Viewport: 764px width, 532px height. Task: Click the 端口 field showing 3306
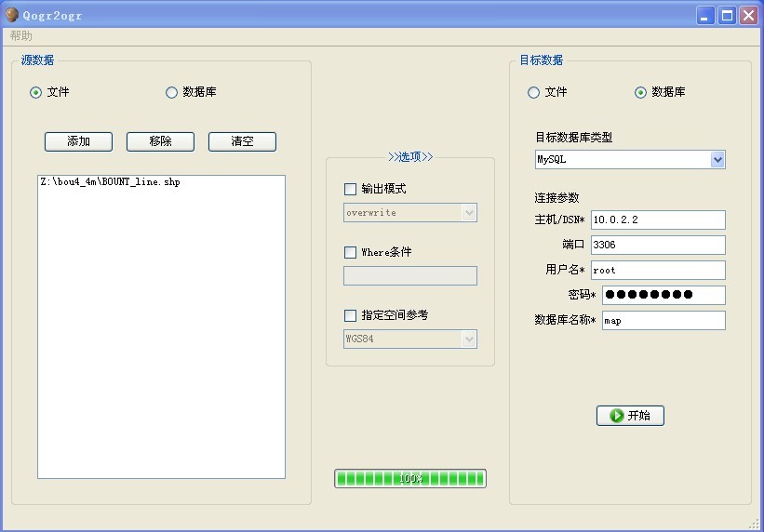coord(658,245)
